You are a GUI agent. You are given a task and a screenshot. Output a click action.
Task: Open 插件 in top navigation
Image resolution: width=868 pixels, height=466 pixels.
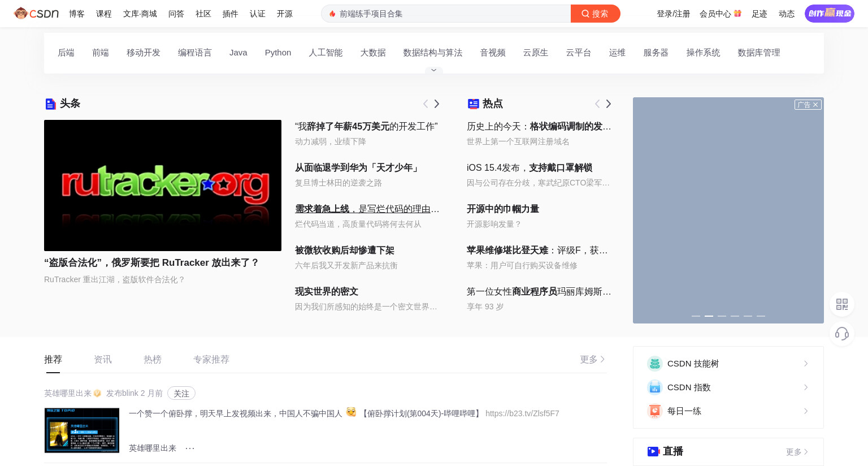231,14
